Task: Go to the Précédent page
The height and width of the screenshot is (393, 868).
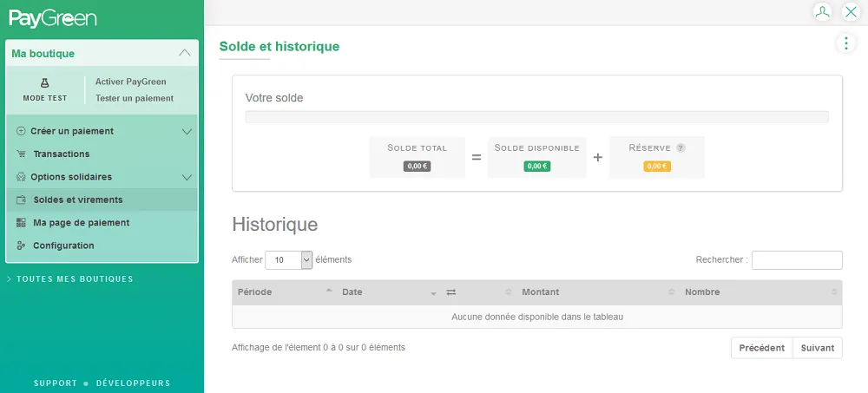Action: pos(761,348)
